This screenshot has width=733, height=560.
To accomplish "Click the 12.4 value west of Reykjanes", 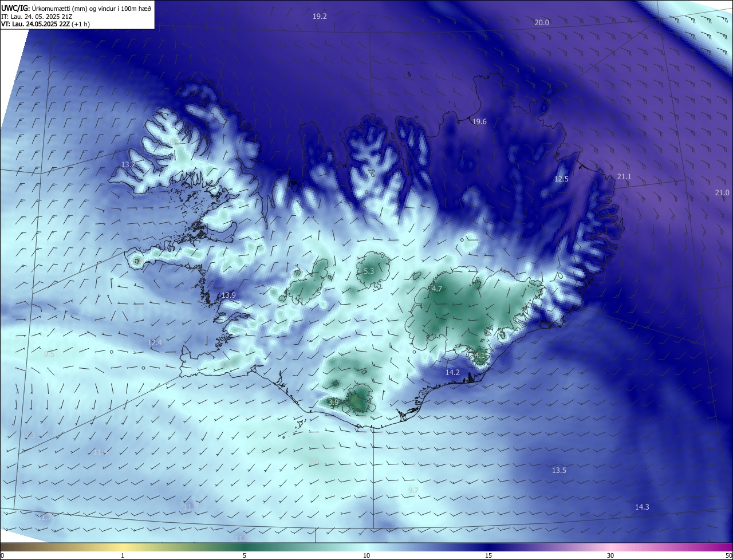I will click(155, 343).
